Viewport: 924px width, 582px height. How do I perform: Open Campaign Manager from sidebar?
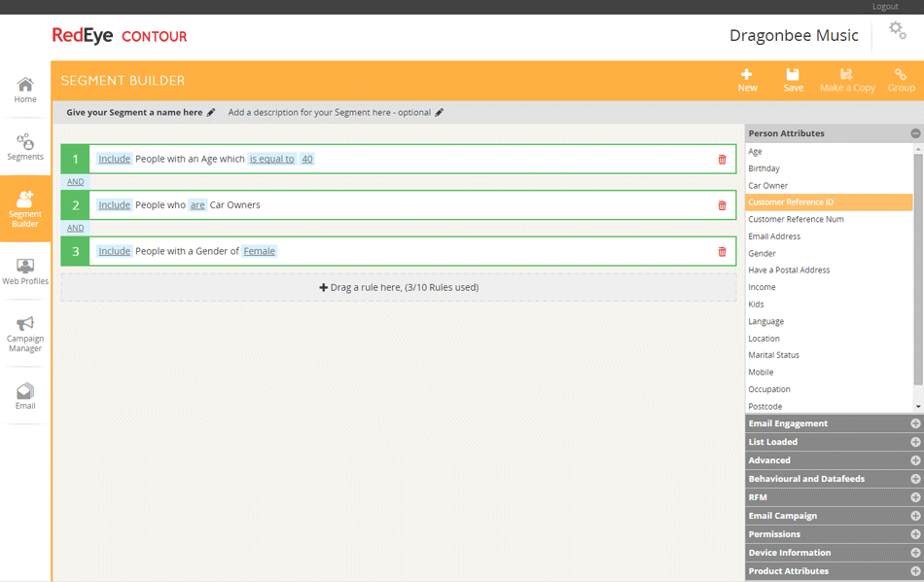pyautogui.click(x=25, y=334)
